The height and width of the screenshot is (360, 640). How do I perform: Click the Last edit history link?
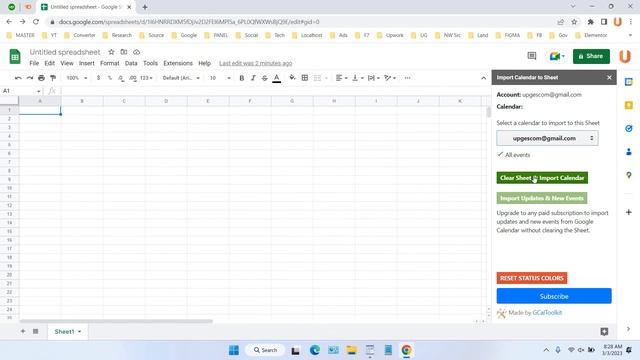click(256, 63)
